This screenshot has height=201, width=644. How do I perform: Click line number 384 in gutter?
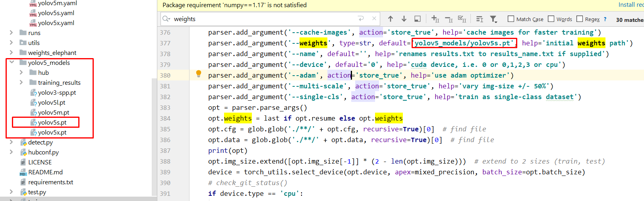pos(165,118)
